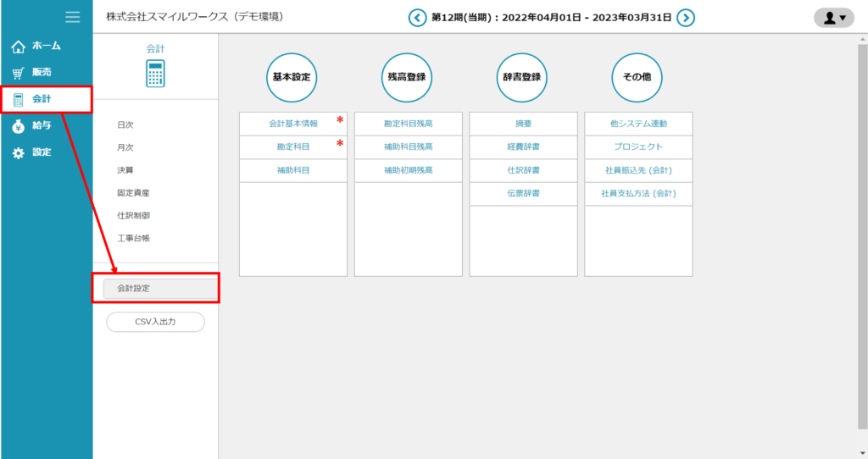868x459 pixels.
Task: Click the 辞書登録 circle heading
Action: [x=522, y=77]
